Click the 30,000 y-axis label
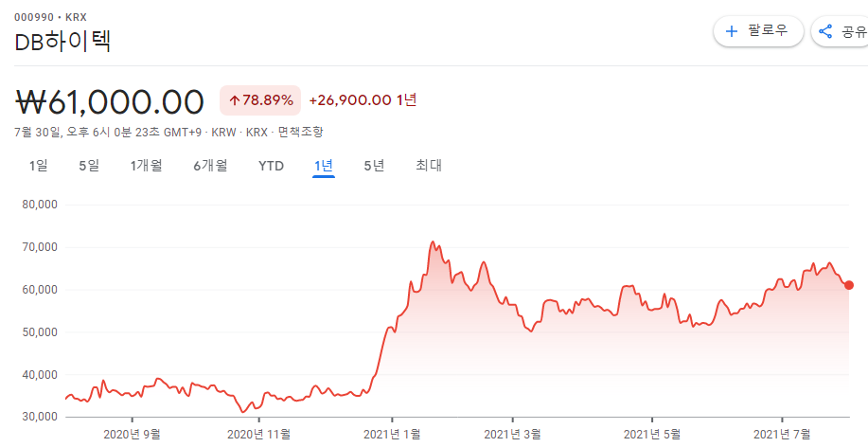 (x=40, y=417)
